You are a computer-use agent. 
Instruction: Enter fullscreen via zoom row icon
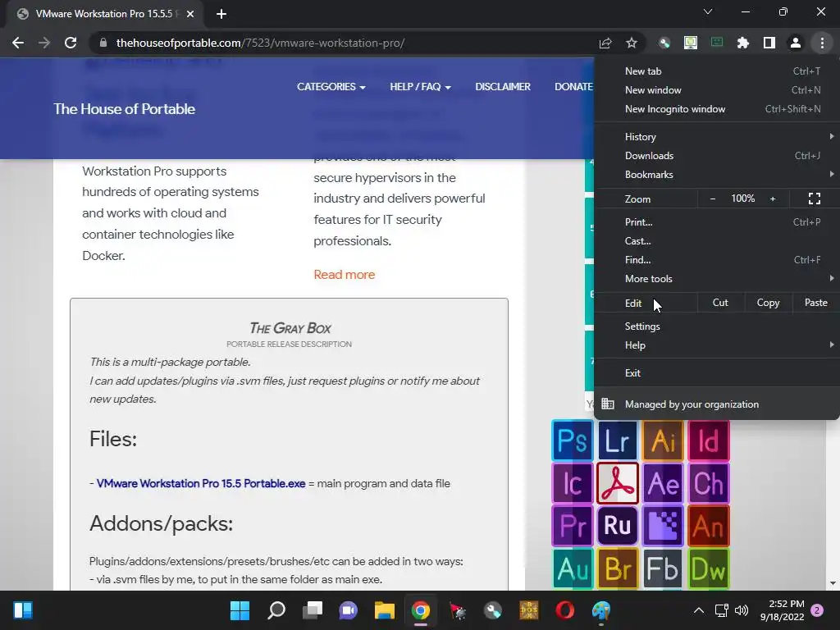coord(815,199)
